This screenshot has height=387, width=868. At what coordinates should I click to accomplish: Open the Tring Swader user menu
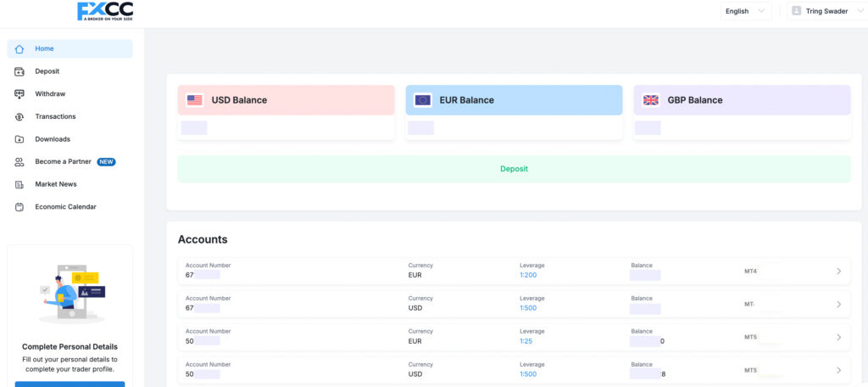click(824, 11)
